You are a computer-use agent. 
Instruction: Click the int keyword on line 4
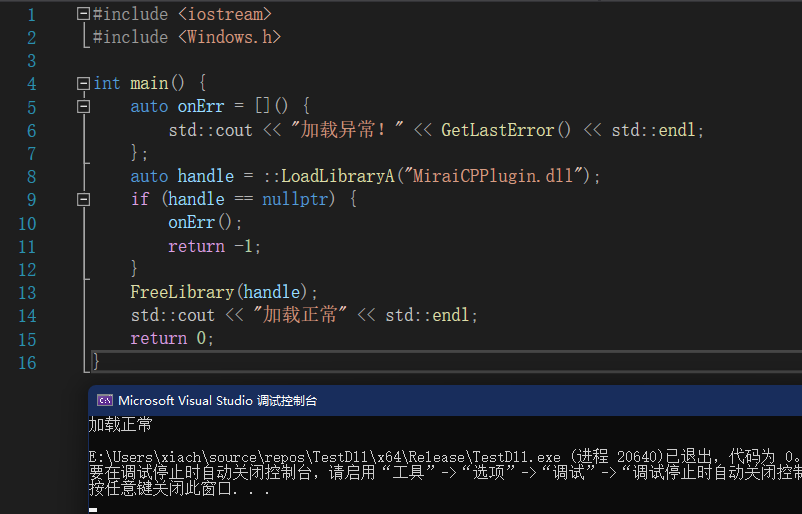click(107, 83)
